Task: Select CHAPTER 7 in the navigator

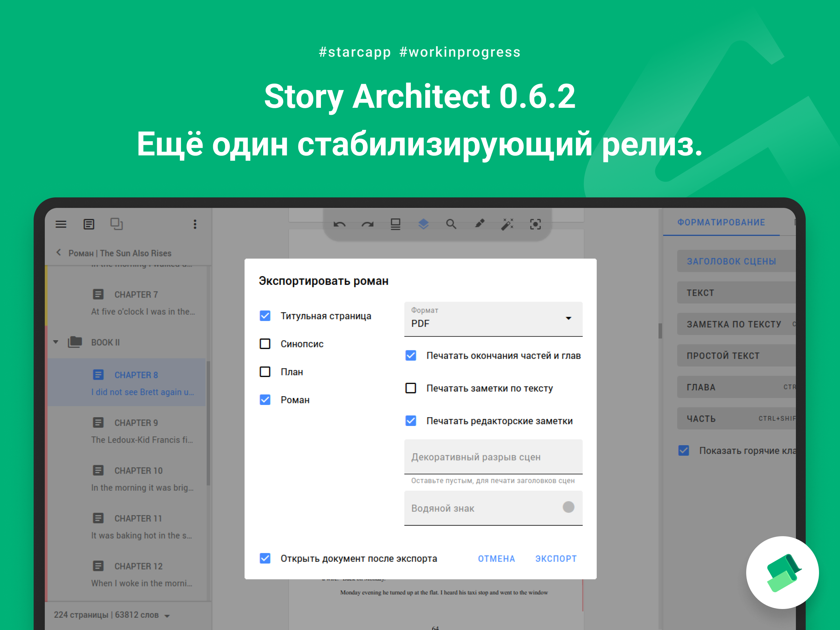Action: click(126, 303)
